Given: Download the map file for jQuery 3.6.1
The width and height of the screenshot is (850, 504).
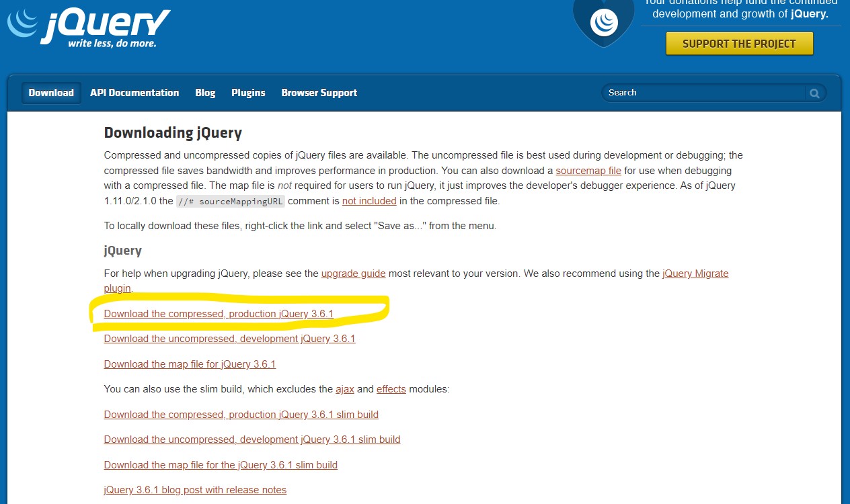Looking at the screenshot, I should tap(190, 364).
